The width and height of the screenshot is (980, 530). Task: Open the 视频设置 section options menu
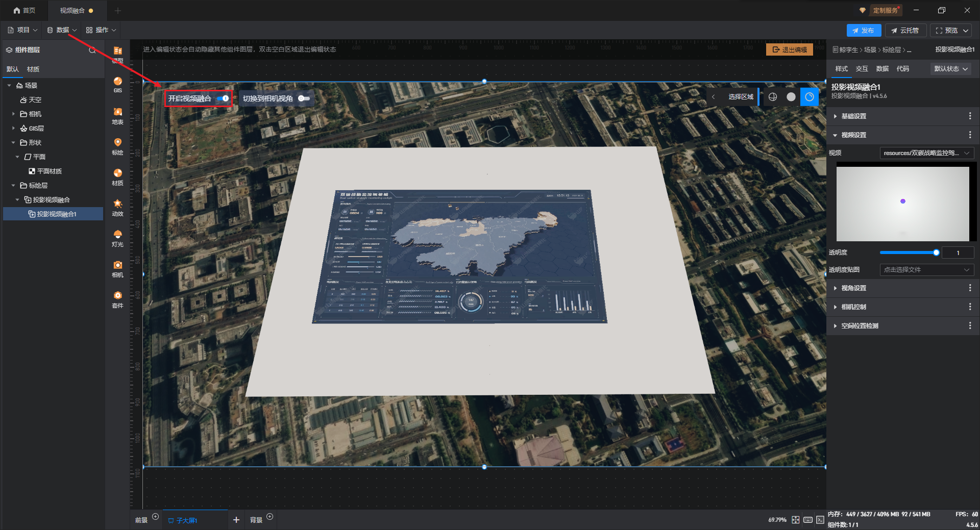click(x=970, y=135)
